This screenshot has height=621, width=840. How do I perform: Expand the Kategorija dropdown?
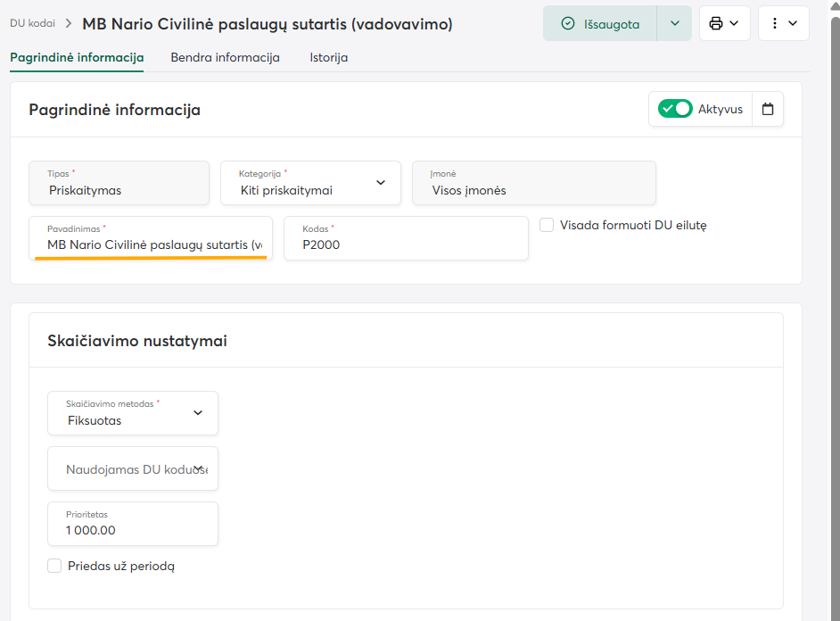point(381,183)
